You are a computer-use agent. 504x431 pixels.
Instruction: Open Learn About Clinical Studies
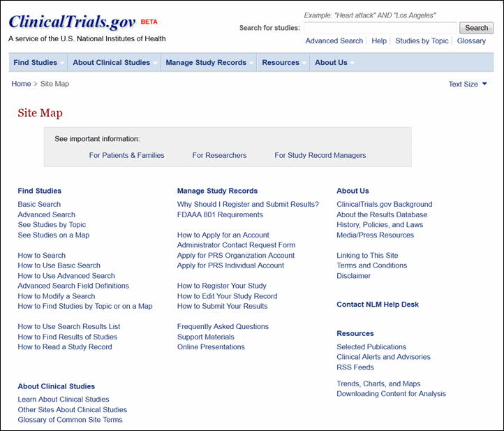(x=64, y=399)
